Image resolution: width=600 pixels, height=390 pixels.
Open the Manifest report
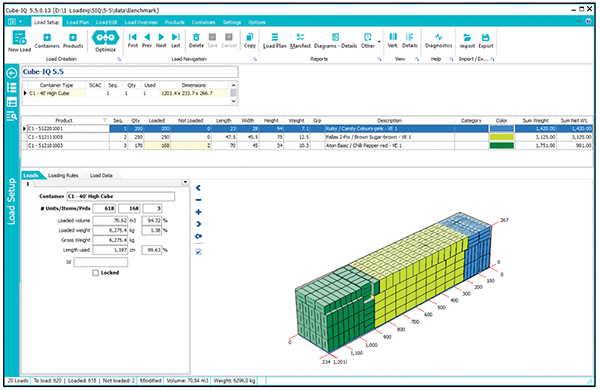coord(300,41)
